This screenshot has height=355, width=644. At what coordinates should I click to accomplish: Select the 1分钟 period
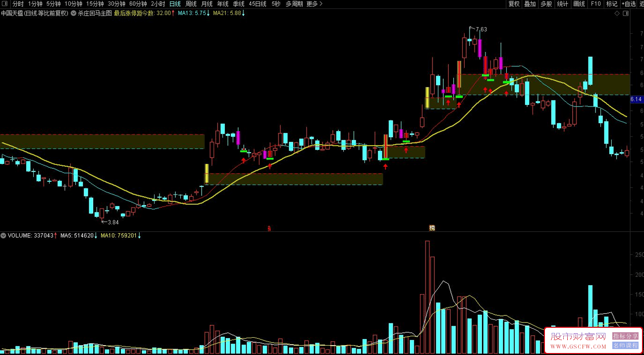click(35, 4)
